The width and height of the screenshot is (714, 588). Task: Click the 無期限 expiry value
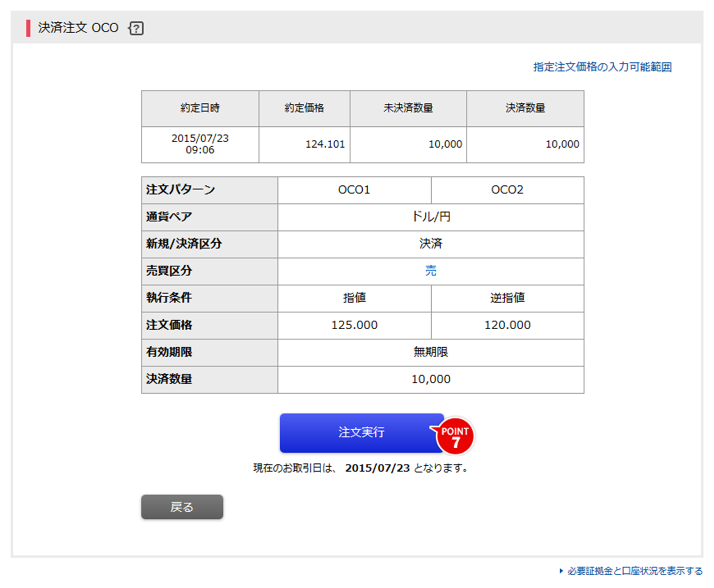click(x=430, y=352)
